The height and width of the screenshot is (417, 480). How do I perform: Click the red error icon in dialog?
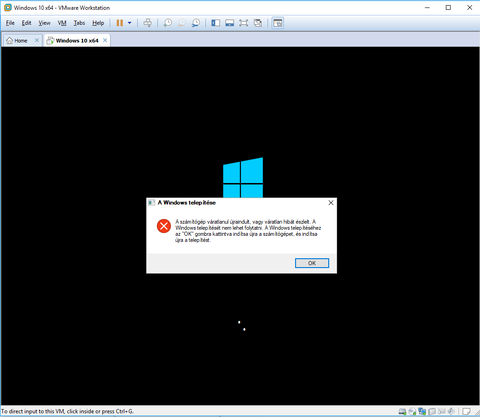pos(164,226)
